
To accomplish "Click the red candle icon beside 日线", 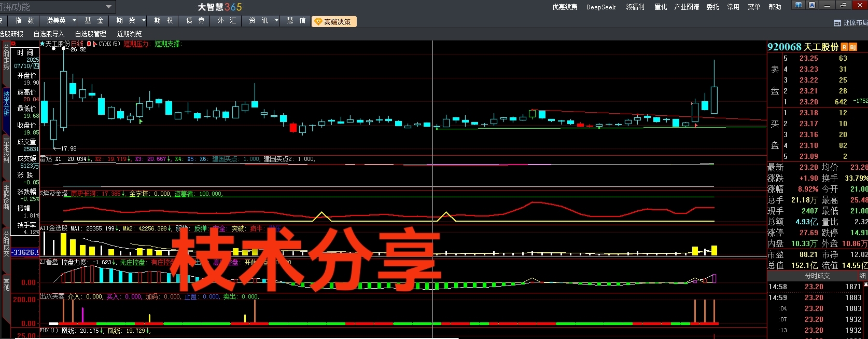I will tap(89, 44).
